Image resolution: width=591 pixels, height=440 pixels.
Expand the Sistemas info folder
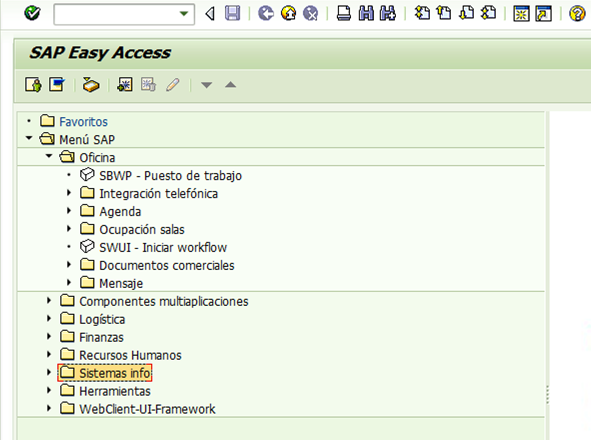tap(49, 372)
